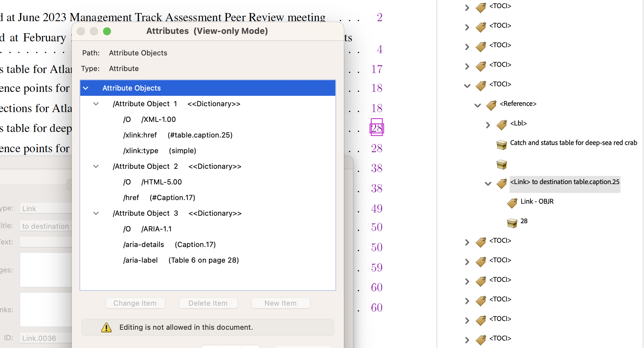Collapse the Reference tag node
The width and height of the screenshot is (644, 348).
pyautogui.click(x=478, y=105)
